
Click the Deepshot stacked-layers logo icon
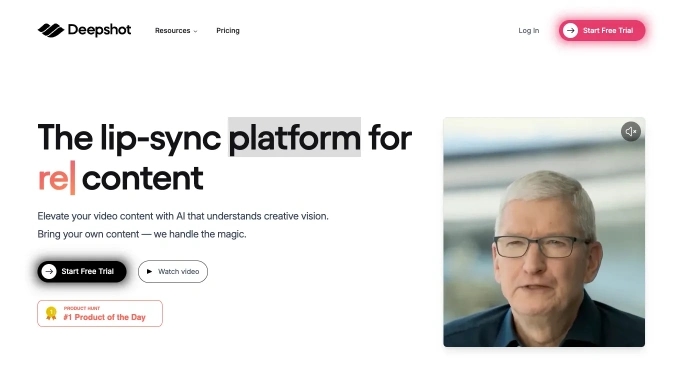pos(51,30)
